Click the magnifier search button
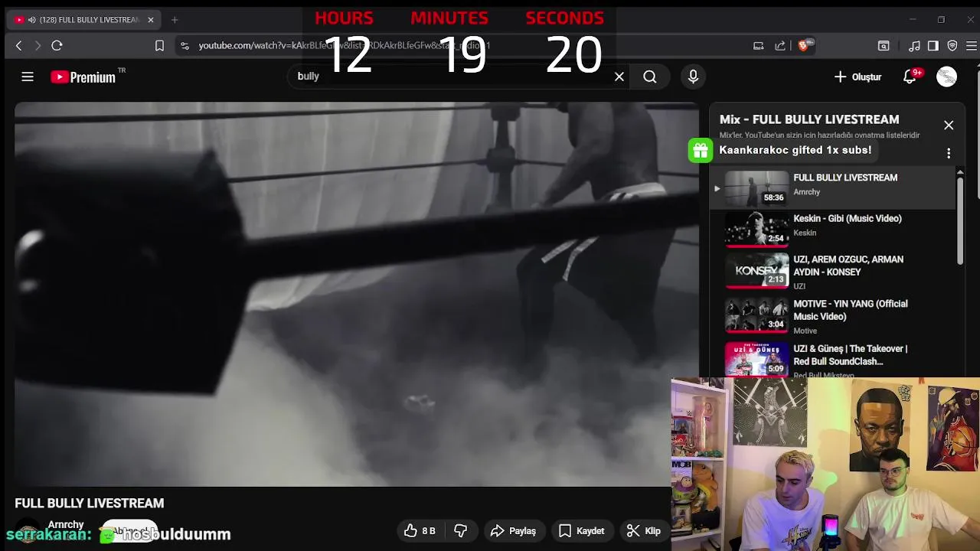 tap(650, 77)
